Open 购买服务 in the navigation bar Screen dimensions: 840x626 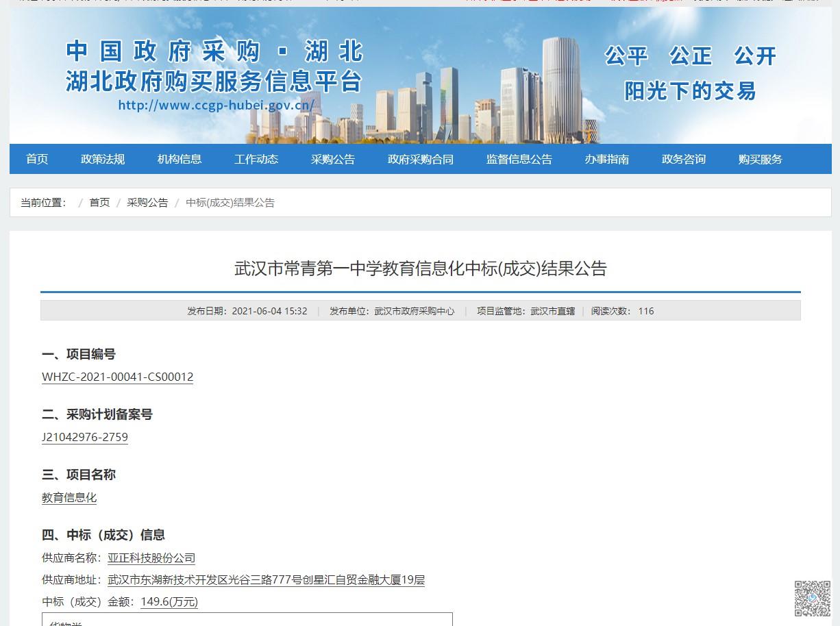pyautogui.click(x=761, y=159)
